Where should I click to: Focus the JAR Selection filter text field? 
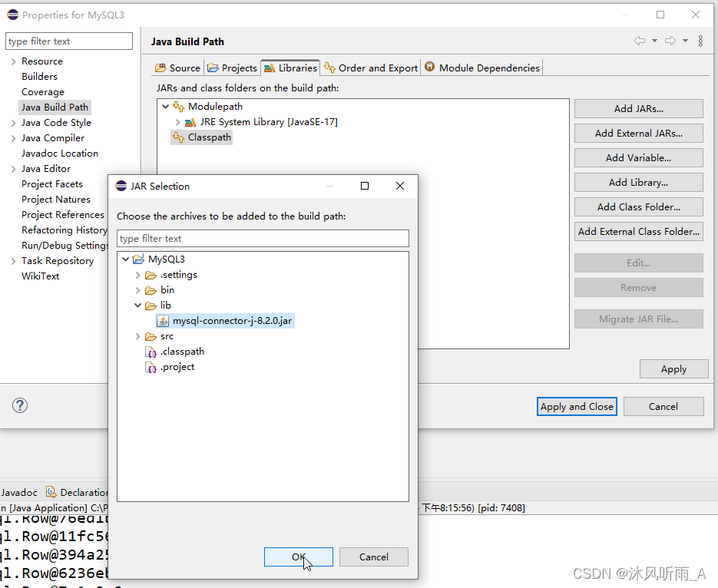pyautogui.click(x=263, y=239)
